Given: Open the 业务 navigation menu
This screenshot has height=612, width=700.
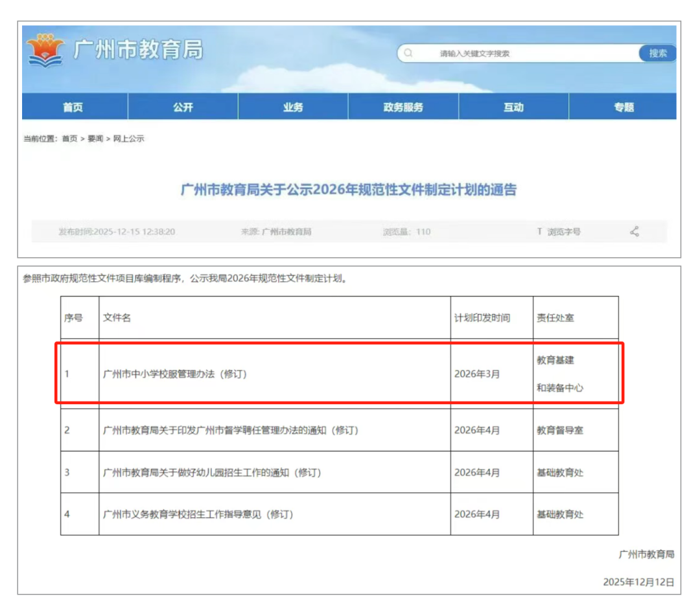Looking at the screenshot, I should point(293,107).
